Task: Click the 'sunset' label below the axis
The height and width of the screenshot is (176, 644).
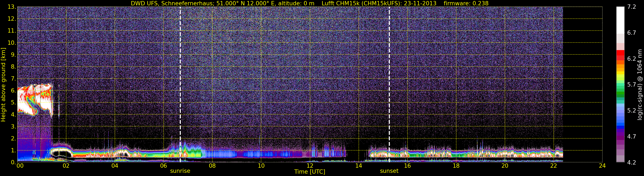Action: pyautogui.click(x=389, y=171)
